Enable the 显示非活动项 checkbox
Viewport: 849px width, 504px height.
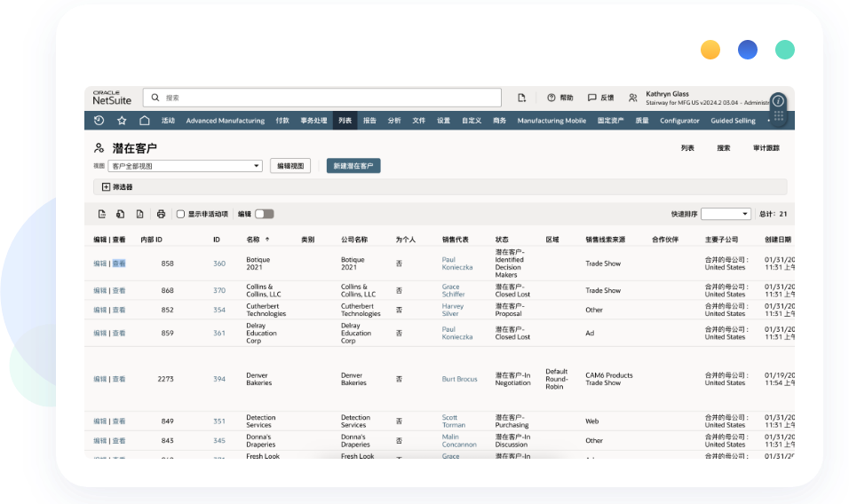[x=181, y=214]
